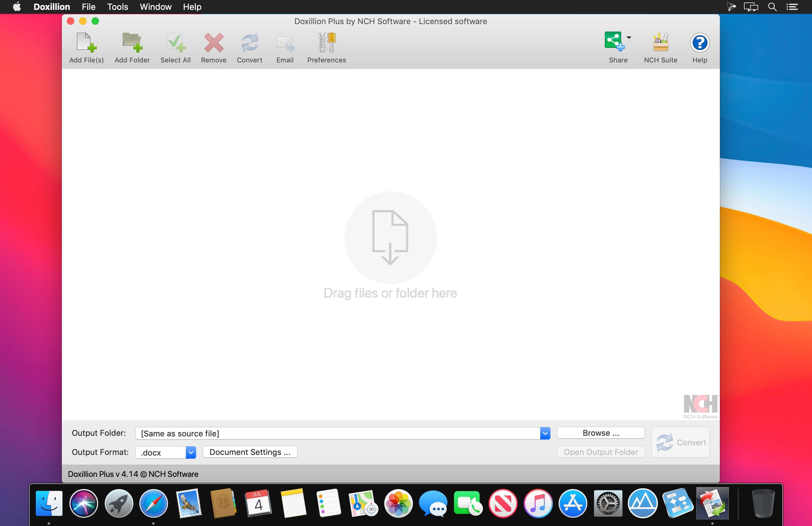
Task: Open the Trash in the Dock
Action: click(x=763, y=503)
